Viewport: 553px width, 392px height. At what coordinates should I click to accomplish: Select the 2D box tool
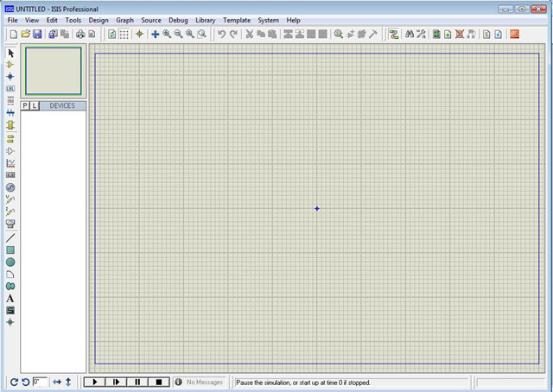(x=10, y=250)
